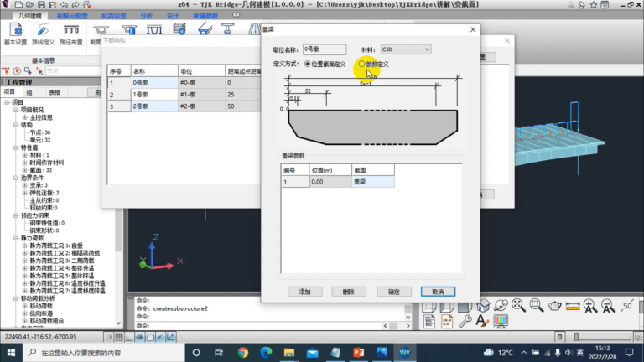
Task: Switch to the 有限元模型 ribbon tab
Action: pyautogui.click(x=72, y=16)
